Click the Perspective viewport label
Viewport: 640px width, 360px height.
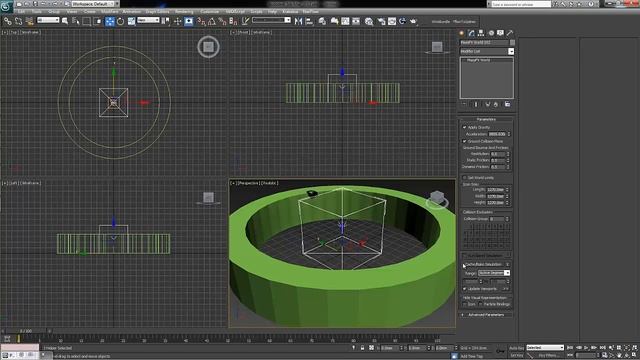(248, 183)
